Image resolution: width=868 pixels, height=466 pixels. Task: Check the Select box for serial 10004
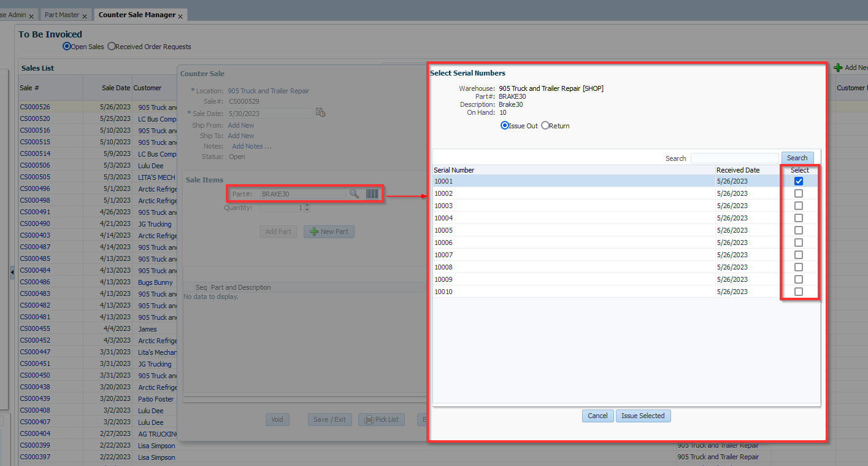[x=798, y=218]
